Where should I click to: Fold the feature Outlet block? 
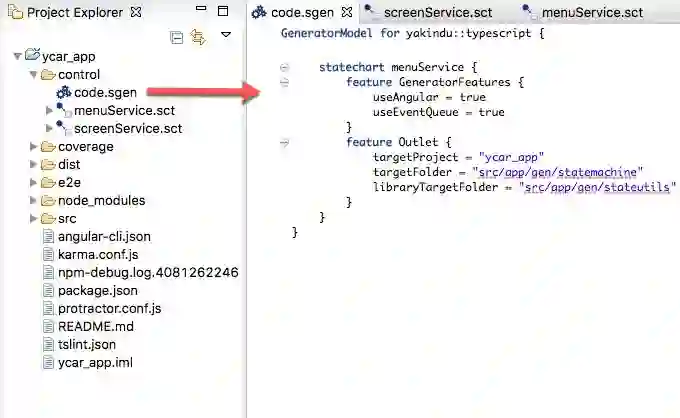click(x=284, y=142)
